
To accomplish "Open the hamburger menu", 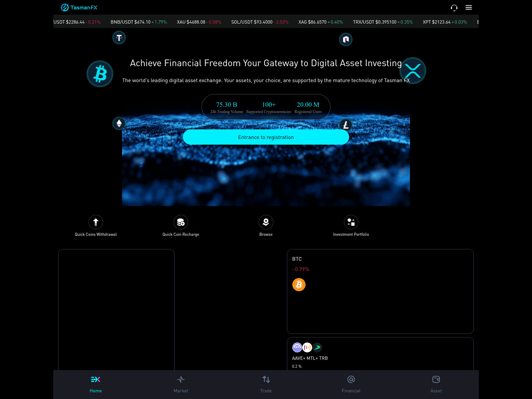I will pos(468,7).
